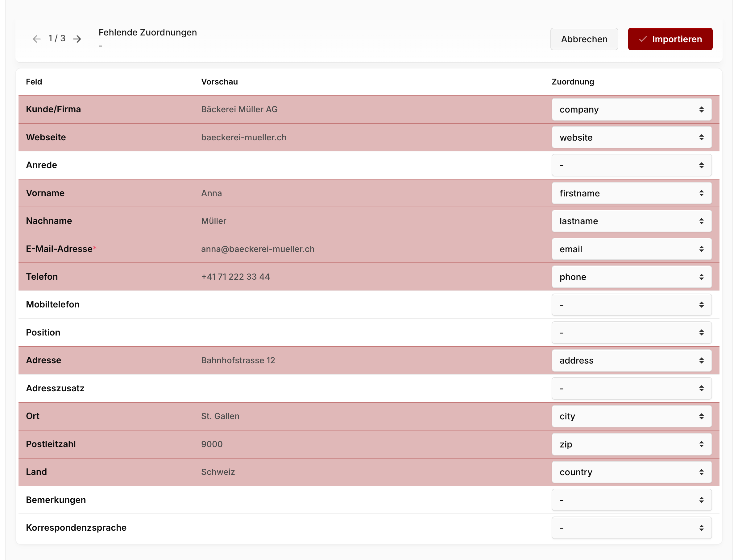Go to next record using right arrow
Image resolution: width=738 pixels, height=560 pixels.
(77, 39)
